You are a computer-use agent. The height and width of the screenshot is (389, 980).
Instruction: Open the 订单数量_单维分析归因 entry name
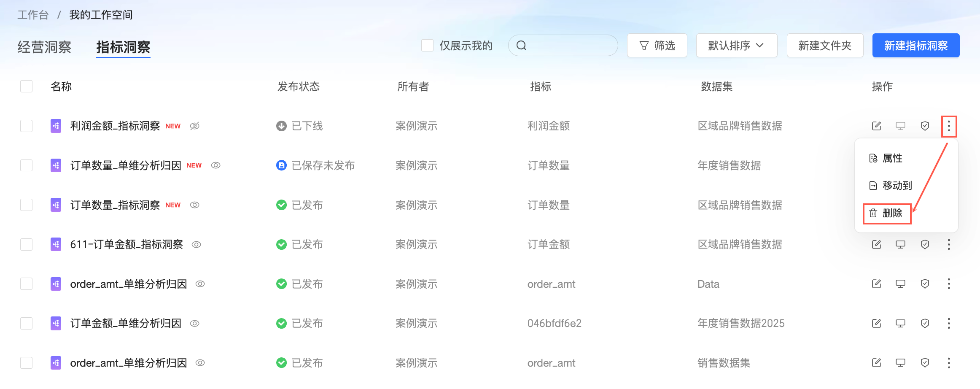click(126, 165)
